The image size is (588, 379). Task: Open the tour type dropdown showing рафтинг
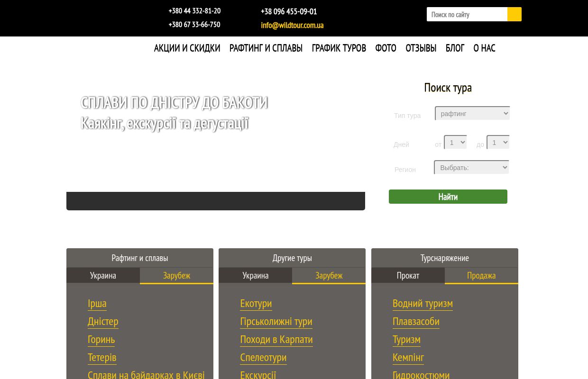tap(472, 113)
